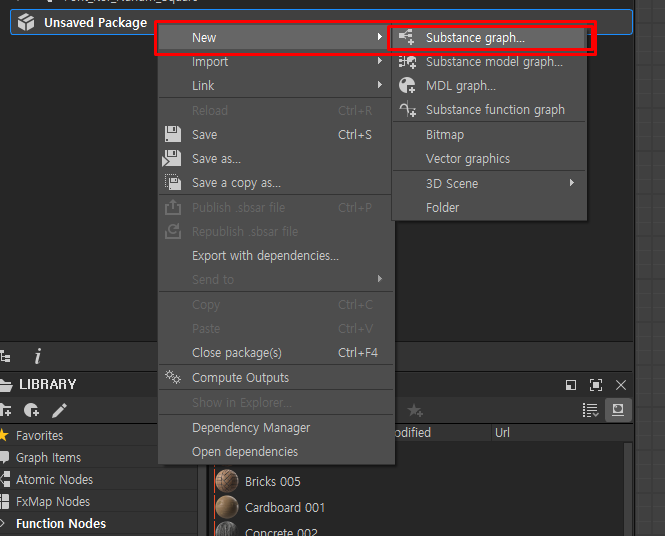Click the Unsaved Package box icon

[x=26, y=22]
